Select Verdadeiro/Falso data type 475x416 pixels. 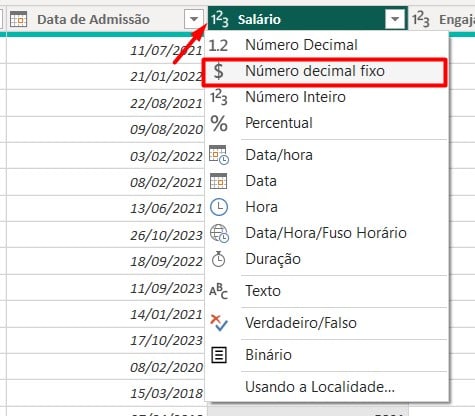tap(327, 323)
